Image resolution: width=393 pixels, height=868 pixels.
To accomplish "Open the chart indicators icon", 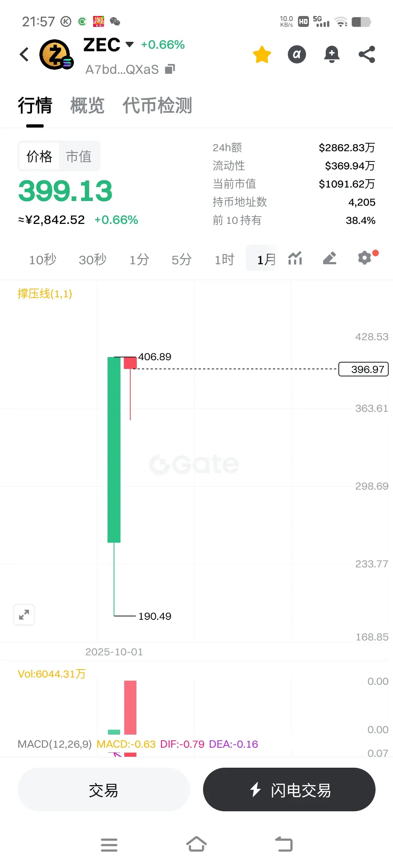I will tap(295, 258).
